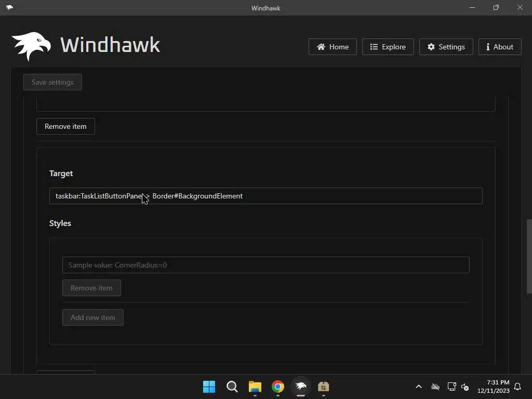This screenshot has height=399, width=532.
Task: Click the Remove item button above Target
Action: [65, 126]
